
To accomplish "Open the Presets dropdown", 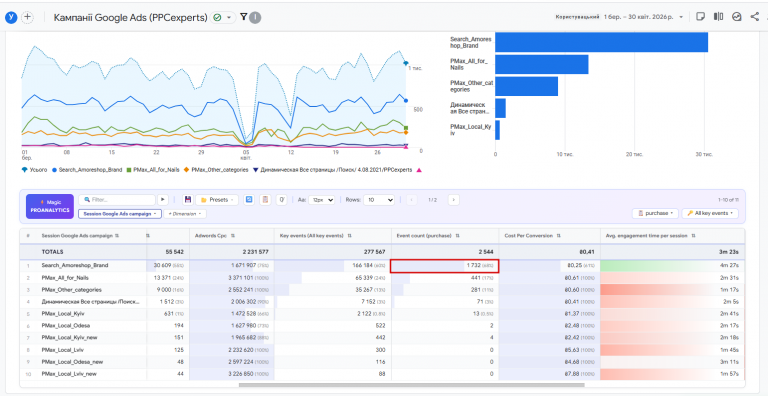I will pos(217,199).
